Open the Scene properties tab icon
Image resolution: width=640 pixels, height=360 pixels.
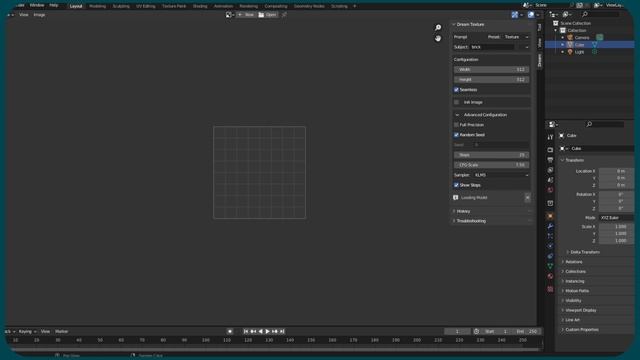pos(550,180)
